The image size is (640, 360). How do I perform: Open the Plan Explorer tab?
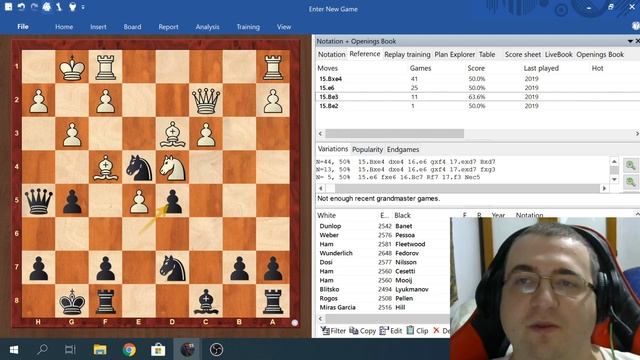tap(454, 54)
